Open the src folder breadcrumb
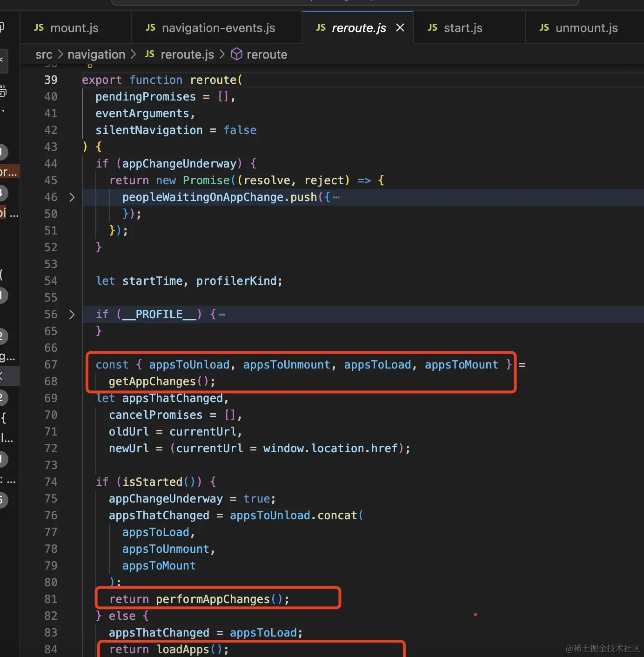 click(44, 54)
